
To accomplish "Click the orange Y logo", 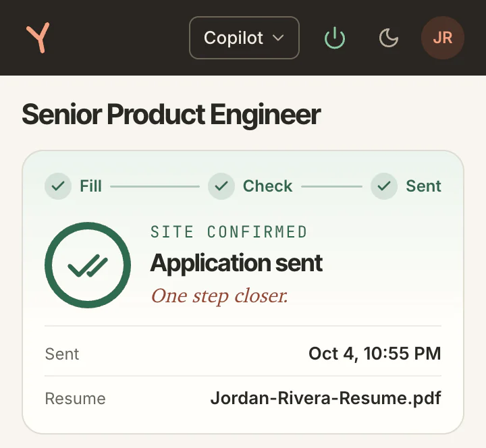I will [38, 38].
